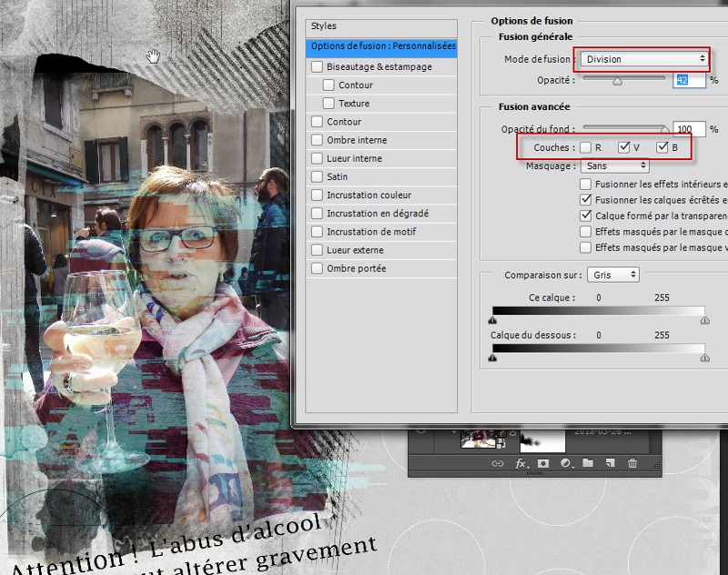
Task: Click the Opacité slider handle
Action: [617, 81]
